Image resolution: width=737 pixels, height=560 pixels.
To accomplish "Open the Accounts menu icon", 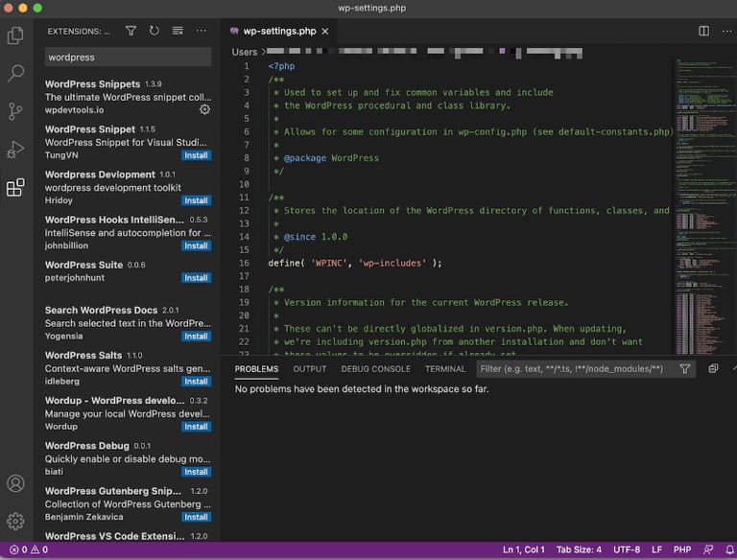I will click(15, 483).
